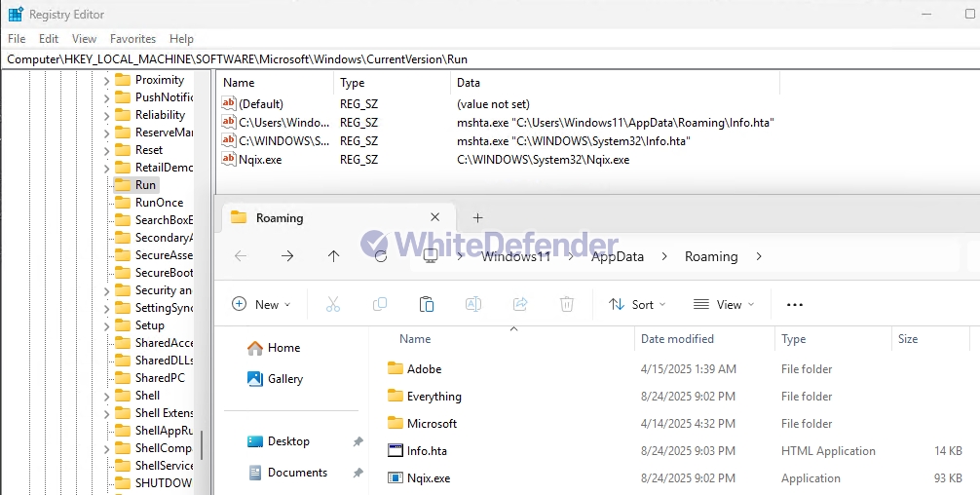Image resolution: width=980 pixels, height=495 pixels.
Task: Click the Cut scissors icon
Action: pyautogui.click(x=333, y=304)
